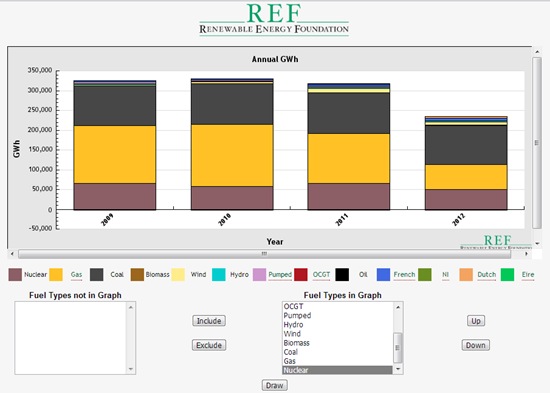550x393 pixels.
Task: Move selected fuel type Up
Action: (x=476, y=321)
